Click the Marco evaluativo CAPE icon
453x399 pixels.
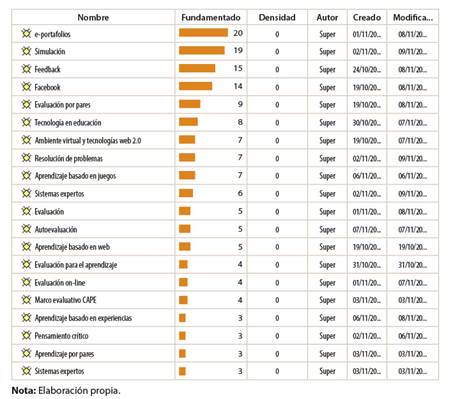coord(26,300)
